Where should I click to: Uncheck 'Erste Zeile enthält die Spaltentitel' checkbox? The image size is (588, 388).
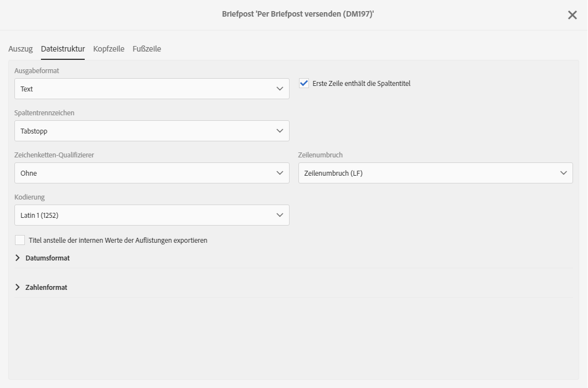tap(304, 83)
